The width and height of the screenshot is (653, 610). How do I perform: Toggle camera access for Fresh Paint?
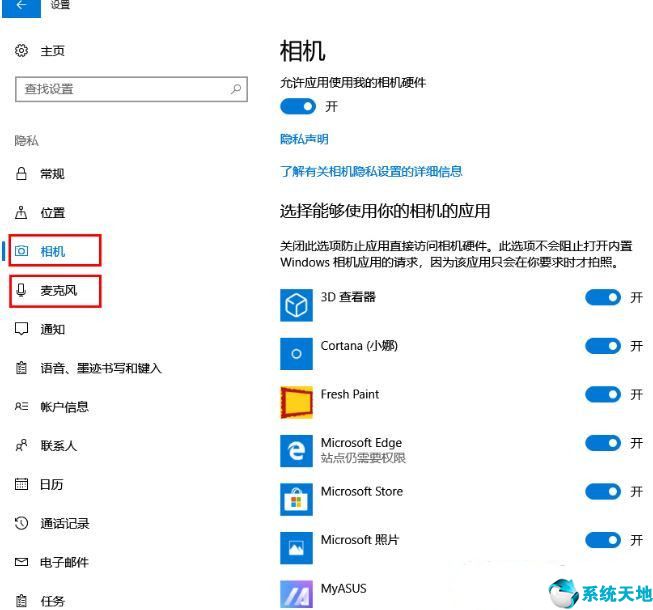(x=603, y=394)
